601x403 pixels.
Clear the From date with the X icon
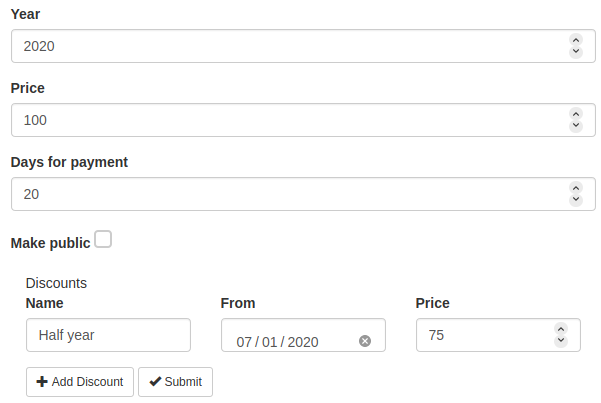[365, 341]
